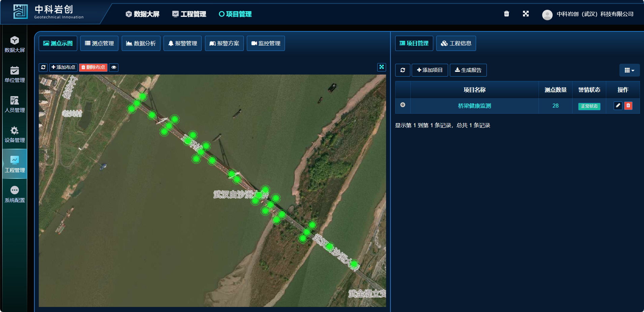Screen dimensions: 644x312
Task: Click the fullscreen icon in top header
Action: [526, 14]
